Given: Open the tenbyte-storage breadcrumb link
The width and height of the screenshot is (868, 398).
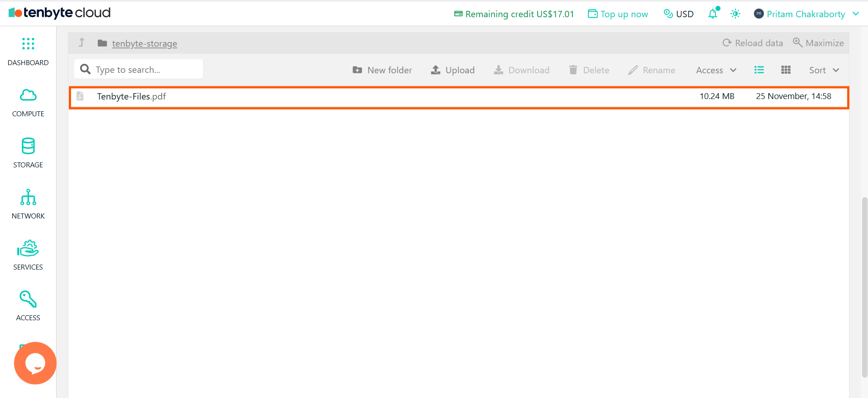Looking at the screenshot, I should (x=144, y=43).
